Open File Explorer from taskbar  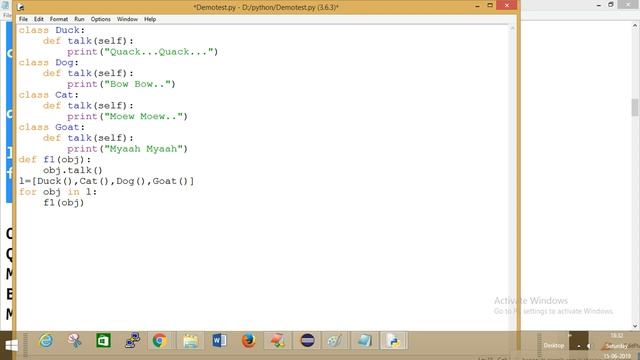[x=190, y=341]
